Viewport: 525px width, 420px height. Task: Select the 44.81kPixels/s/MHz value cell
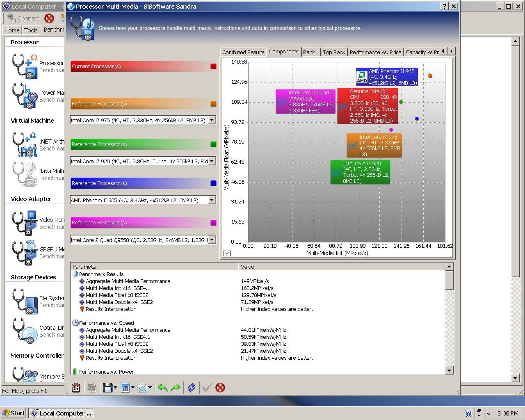263,330
